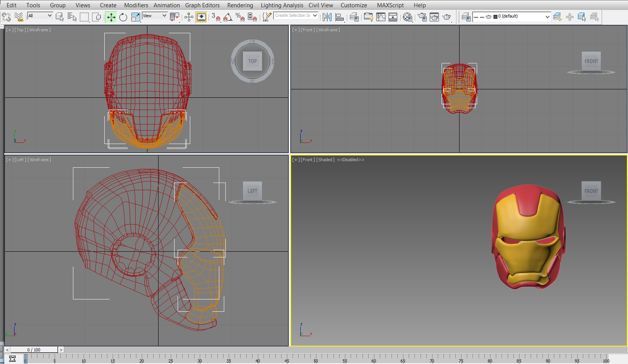Click the Unlink Selection chain icon
Screen dimensions: 628x364
click(6, 17)
